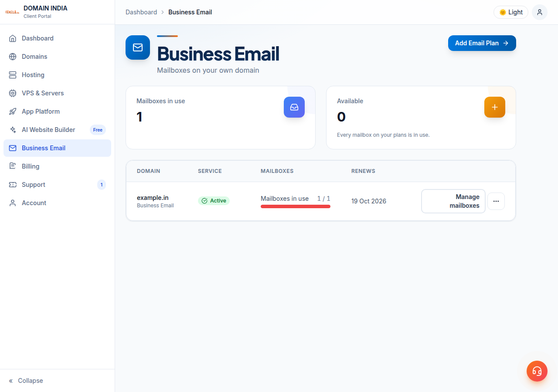Viewport: 558px width, 392px height.
Task: Open the three-dot menu for example.in
Action: click(496, 201)
